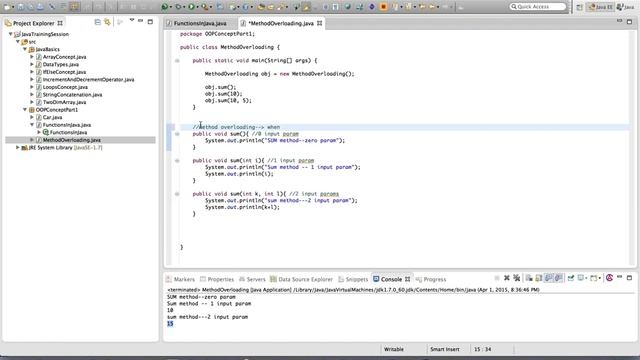
Task: Select IfElseConcept.java file
Action: [64, 72]
